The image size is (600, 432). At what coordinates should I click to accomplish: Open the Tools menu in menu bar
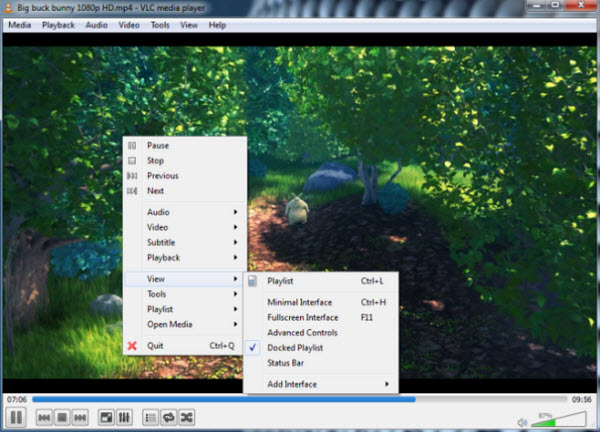tap(160, 24)
